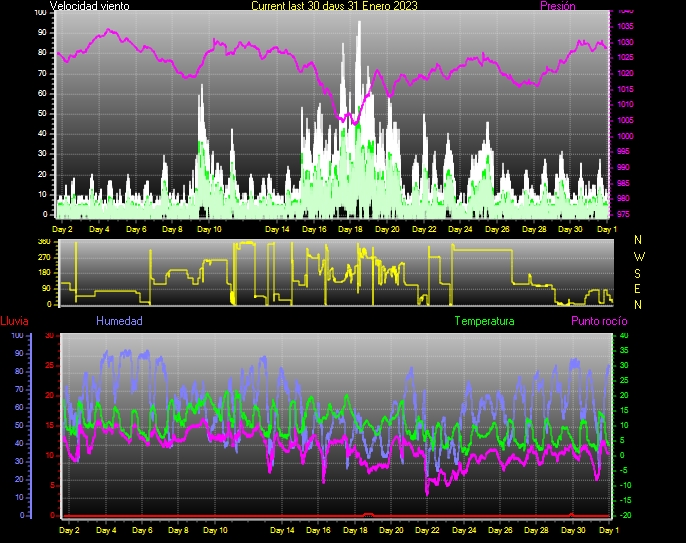Click the 'Punto rocío' label

[x=599, y=321]
